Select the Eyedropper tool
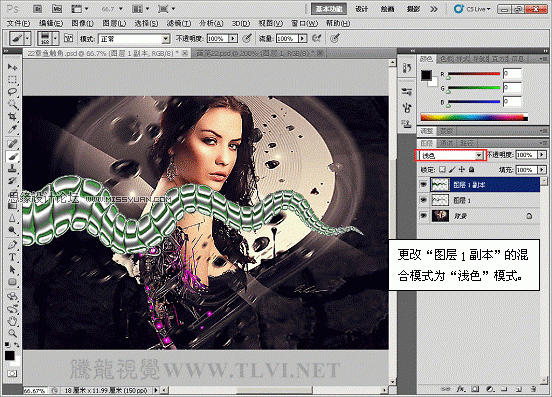 (12, 129)
